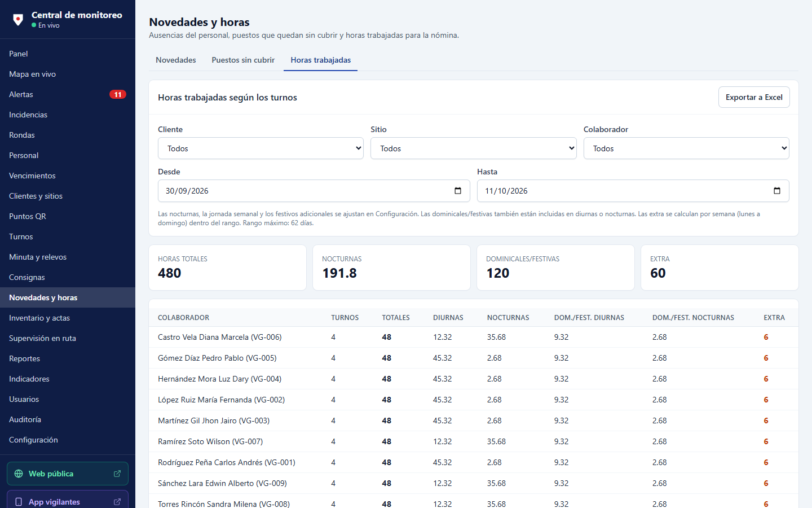Open the Desde date picker calendar icon

(458, 191)
